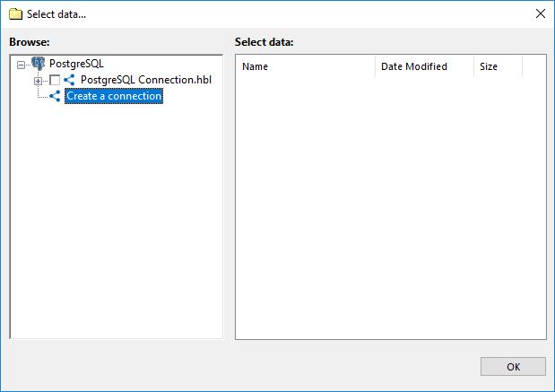Click the PostgreSQL elephant icon
This screenshot has height=392, width=555.
point(39,64)
